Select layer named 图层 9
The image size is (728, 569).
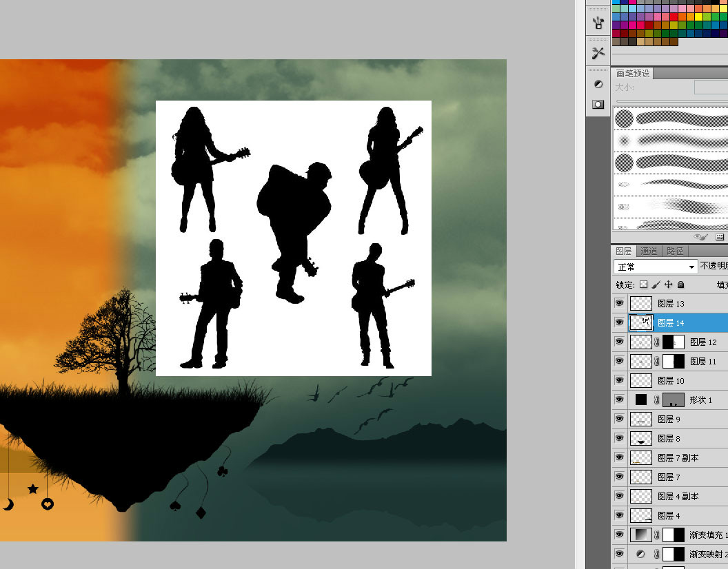pyautogui.click(x=669, y=419)
